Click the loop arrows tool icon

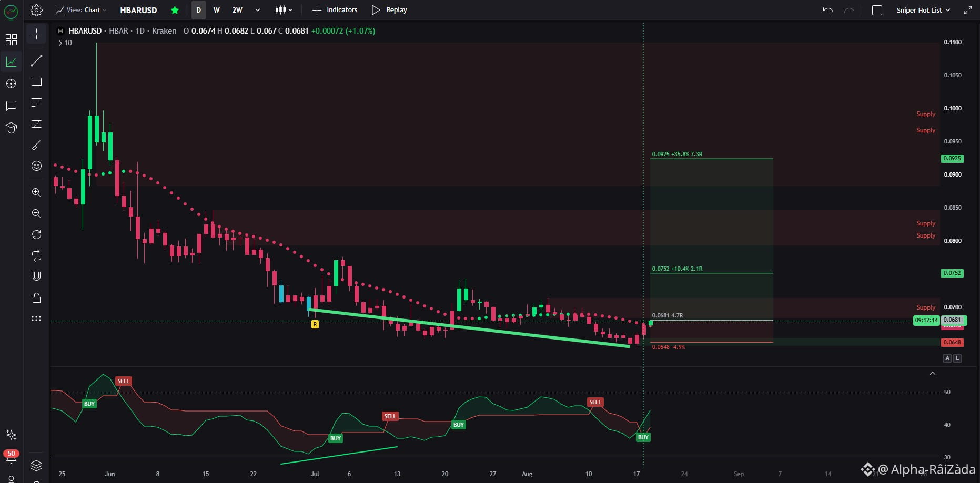click(36, 256)
